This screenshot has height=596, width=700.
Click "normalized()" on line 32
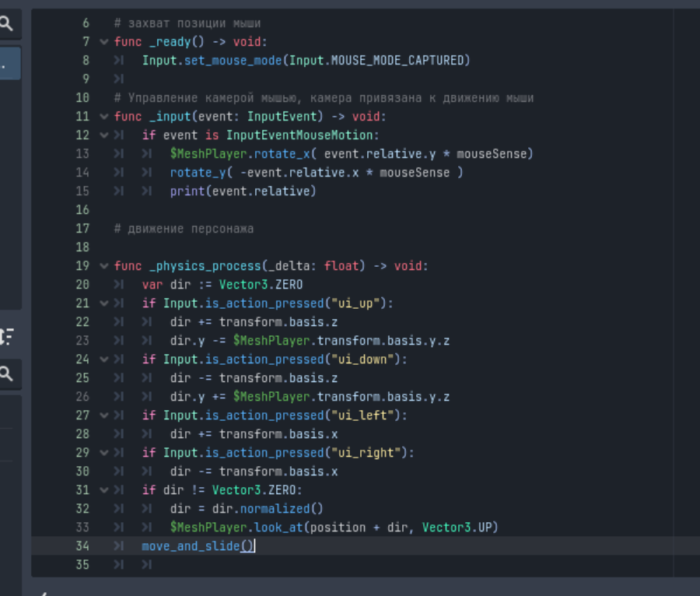[x=282, y=509]
